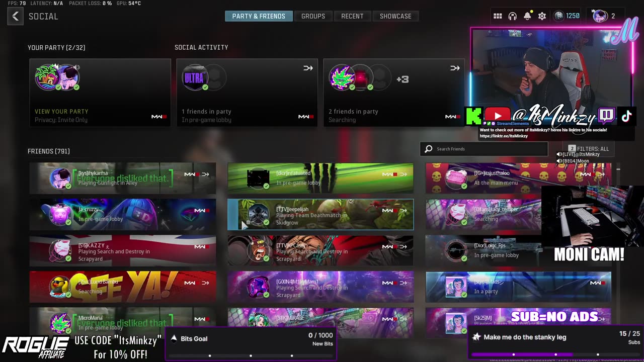Viewport: 644px width, 362px height.
Task: Click the +3 extra members indicator
Action: 403,79
